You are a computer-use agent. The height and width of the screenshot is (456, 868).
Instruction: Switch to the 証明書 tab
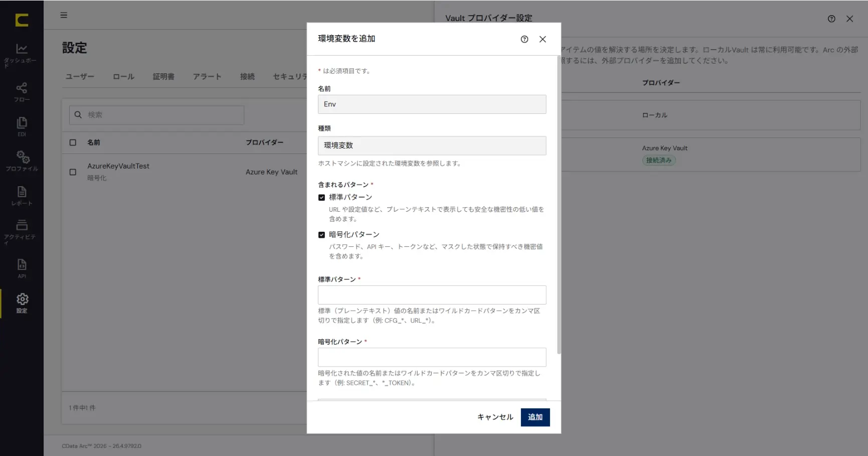pos(163,77)
